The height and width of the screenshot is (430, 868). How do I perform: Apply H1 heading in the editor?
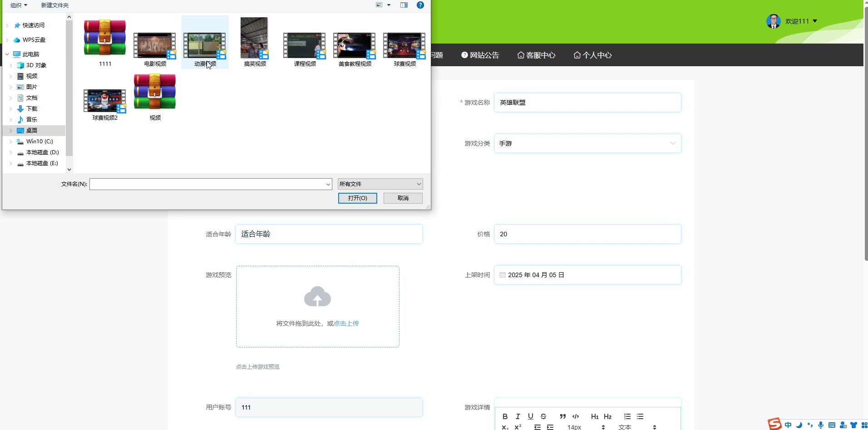tap(595, 416)
